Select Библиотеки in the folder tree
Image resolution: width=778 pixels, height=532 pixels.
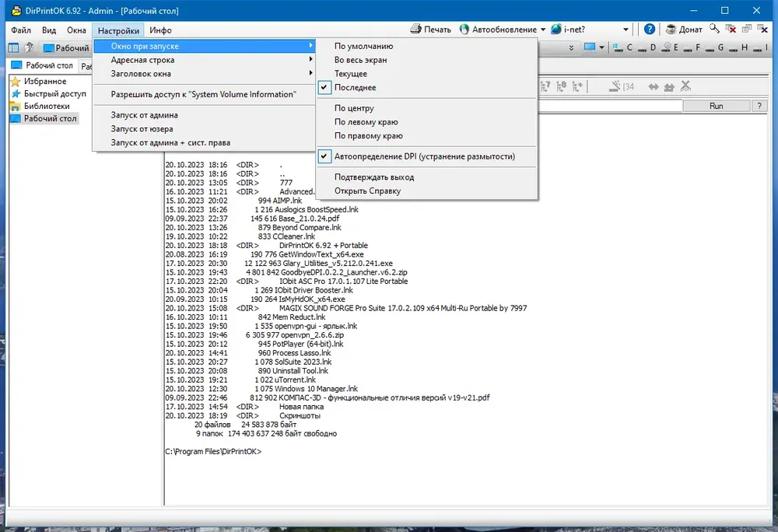pyautogui.click(x=47, y=106)
